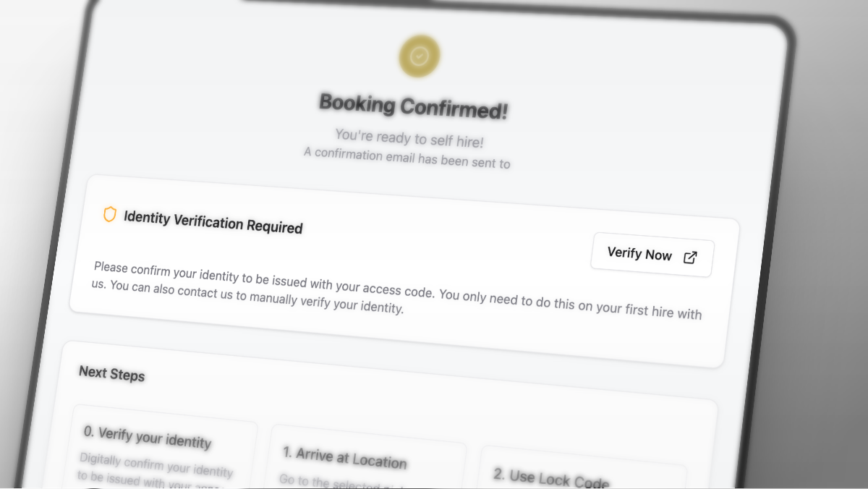The image size is (868, 489).
Task: Click the "Booking Confirmed!" heading
Action: pos(413,107)
